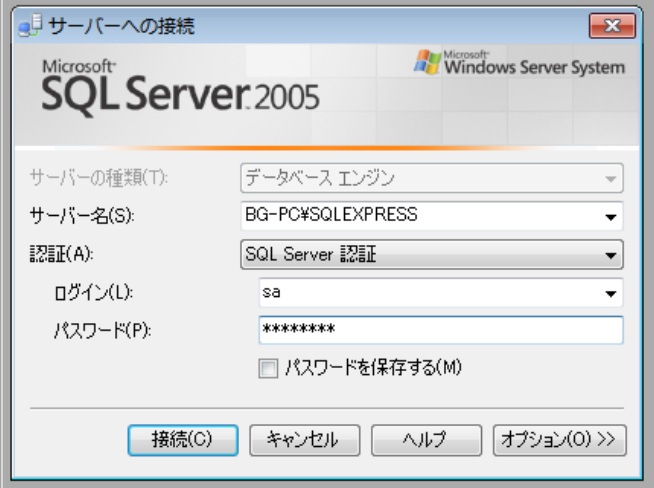Expand the 認証 dropdown arrow
The height and width of the screenshot is (488, 654).
coord(611,255)
